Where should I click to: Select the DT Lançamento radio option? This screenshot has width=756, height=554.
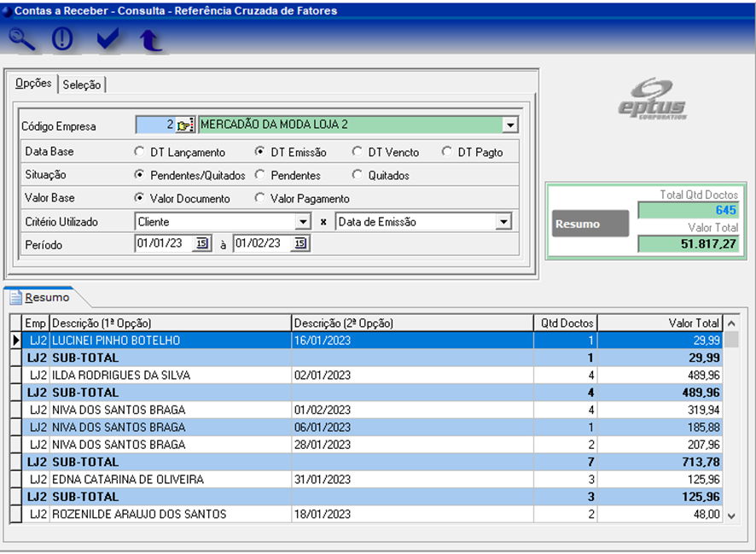140,152
